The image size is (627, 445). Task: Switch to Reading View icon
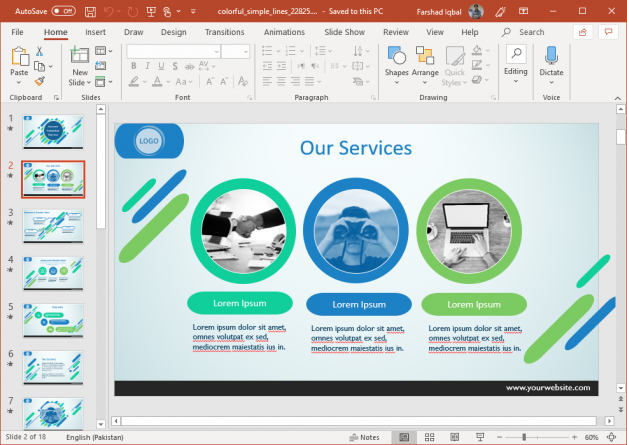[455, 437]
